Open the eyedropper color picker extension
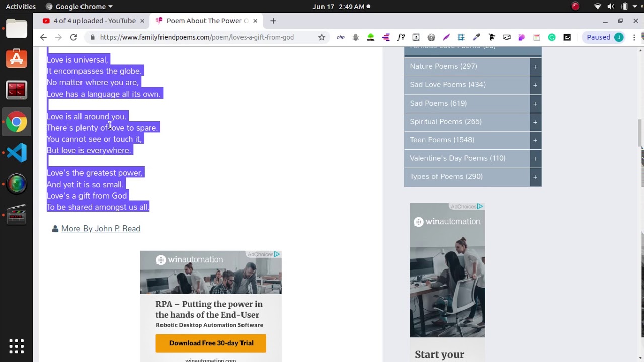644x362 pixels. [476, 37]
